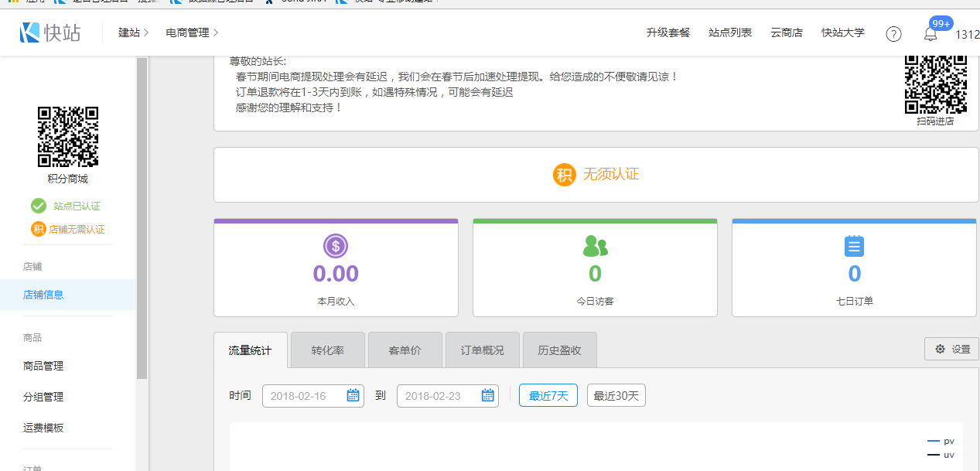The image size is (980, 471).
Task: Open the end date calendar icon
Action: click(487, 395)
